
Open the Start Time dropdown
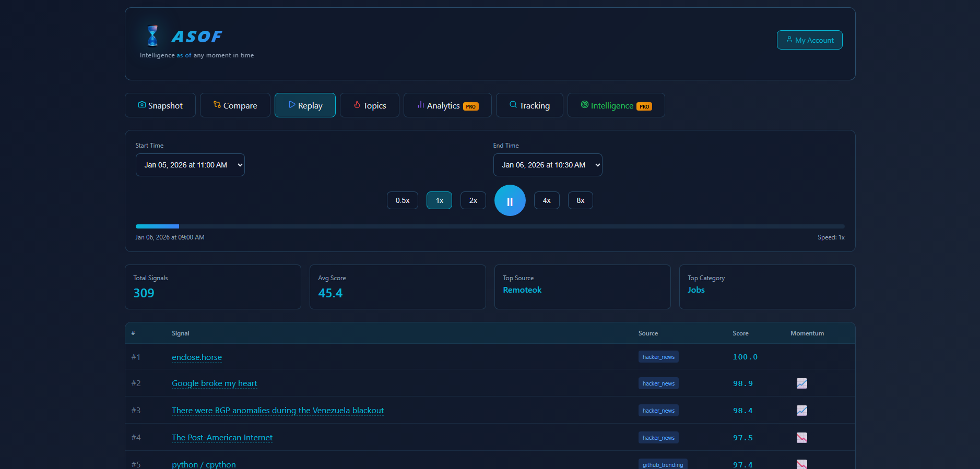pos(190,165)
